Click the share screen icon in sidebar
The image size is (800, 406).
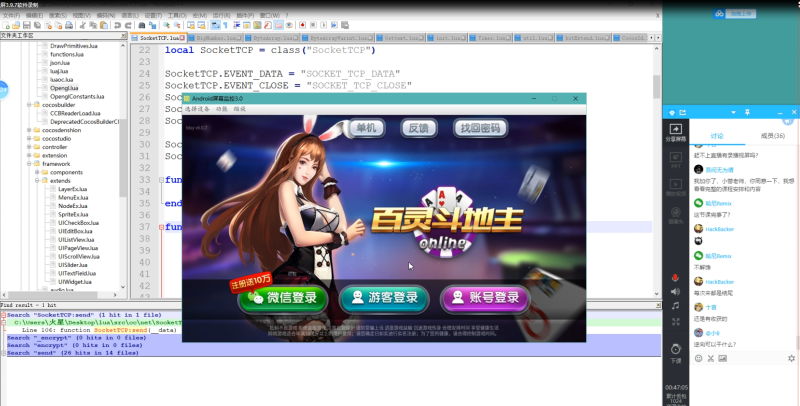click(676, 132)
